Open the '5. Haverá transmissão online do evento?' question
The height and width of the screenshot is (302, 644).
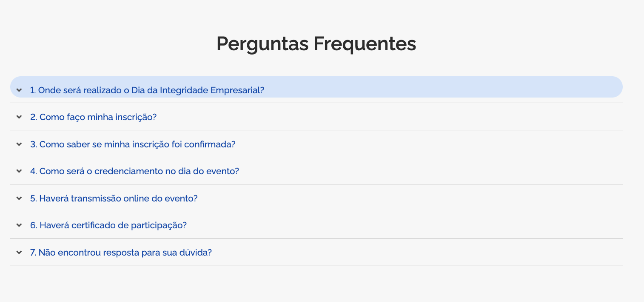[114, 198]
